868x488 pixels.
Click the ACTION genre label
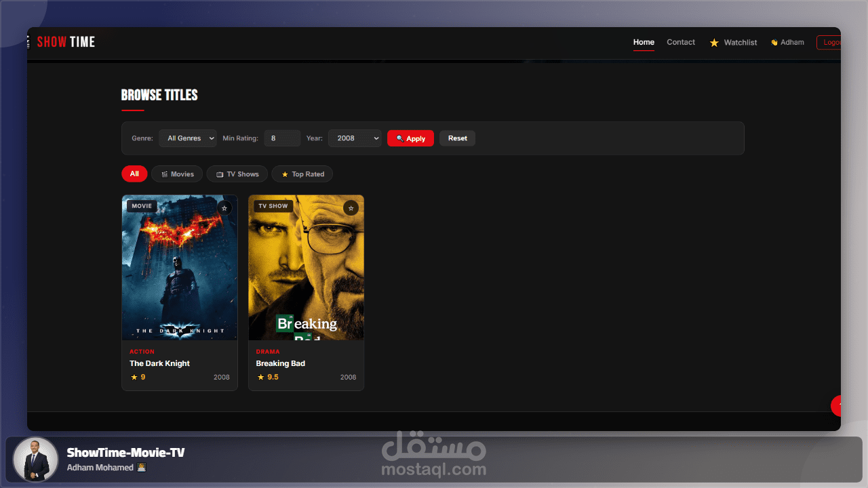point(142,352)
